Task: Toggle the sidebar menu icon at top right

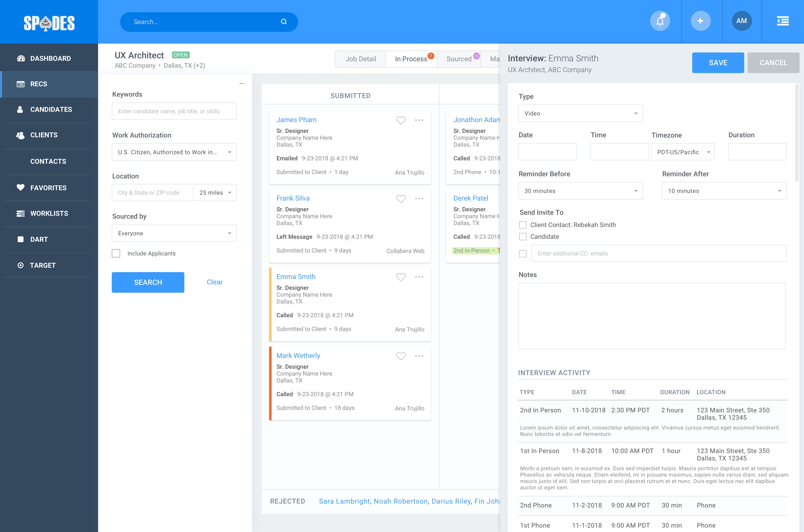Action: tap(783, 21)
